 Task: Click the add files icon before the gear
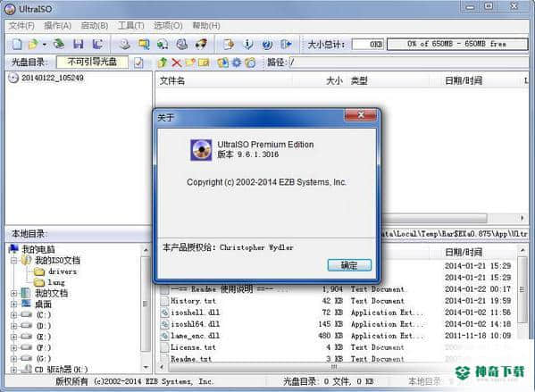[x=222, y=63]
